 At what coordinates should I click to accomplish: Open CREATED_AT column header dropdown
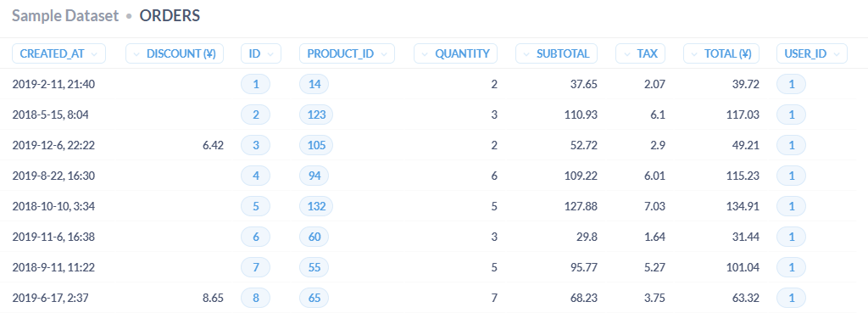pyautogui.click(x=58, y=53)
